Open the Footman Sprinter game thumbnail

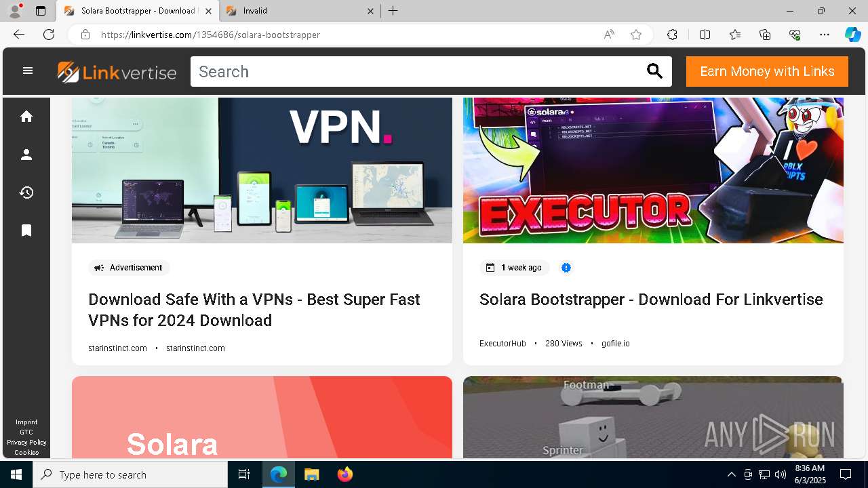[x=653, y=417]
